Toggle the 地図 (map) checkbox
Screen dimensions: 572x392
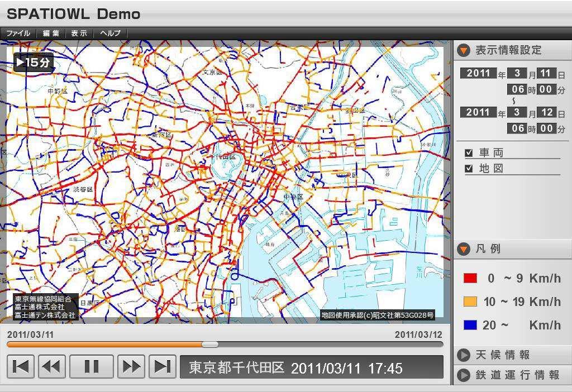point(469,169)
